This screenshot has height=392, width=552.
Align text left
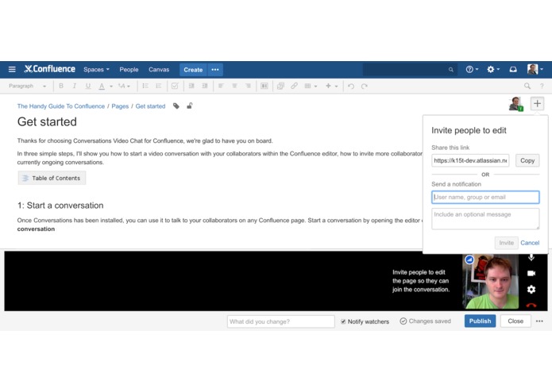click(221, 86)
